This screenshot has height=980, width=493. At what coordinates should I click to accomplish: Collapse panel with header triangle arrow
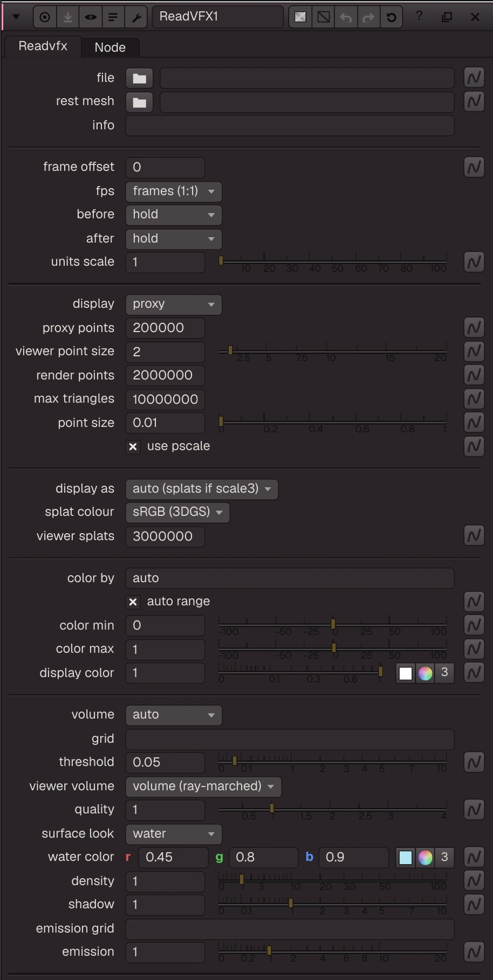pos(16,17)
